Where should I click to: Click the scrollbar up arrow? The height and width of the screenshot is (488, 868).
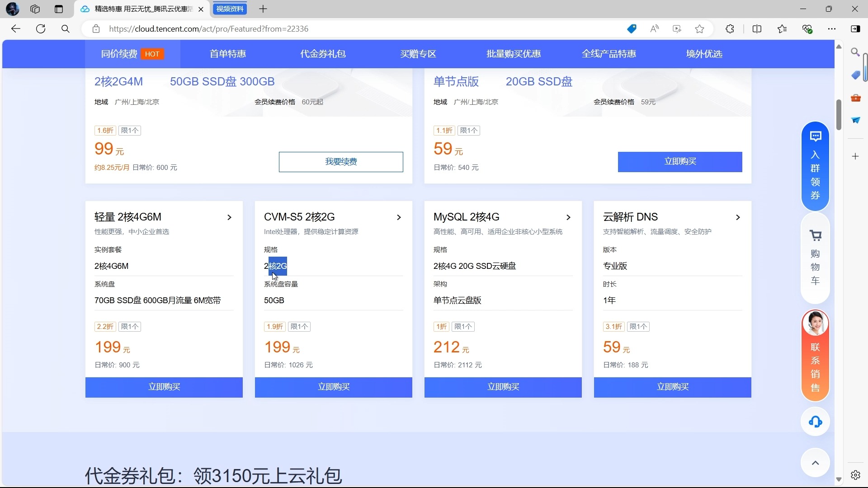(x=839, y=47)
